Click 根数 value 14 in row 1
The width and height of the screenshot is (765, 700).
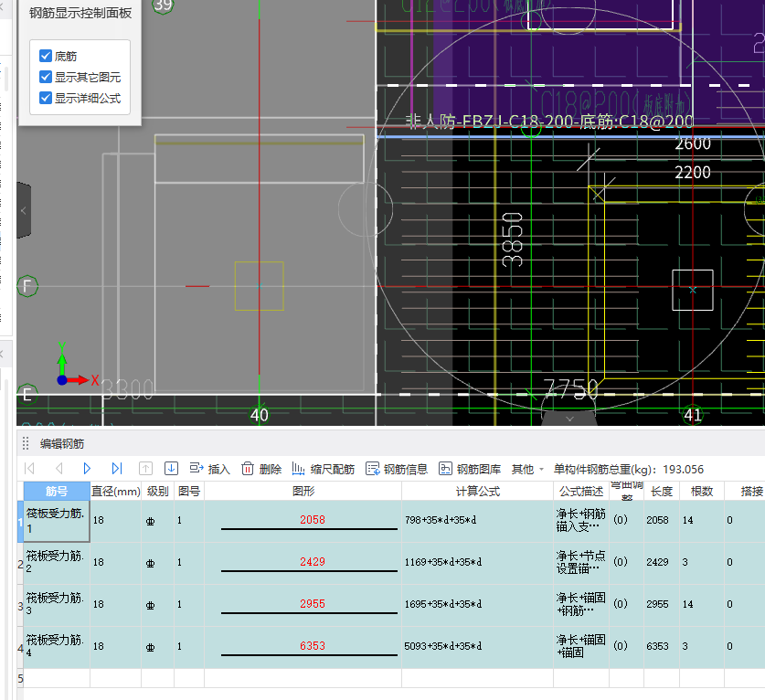687,520
